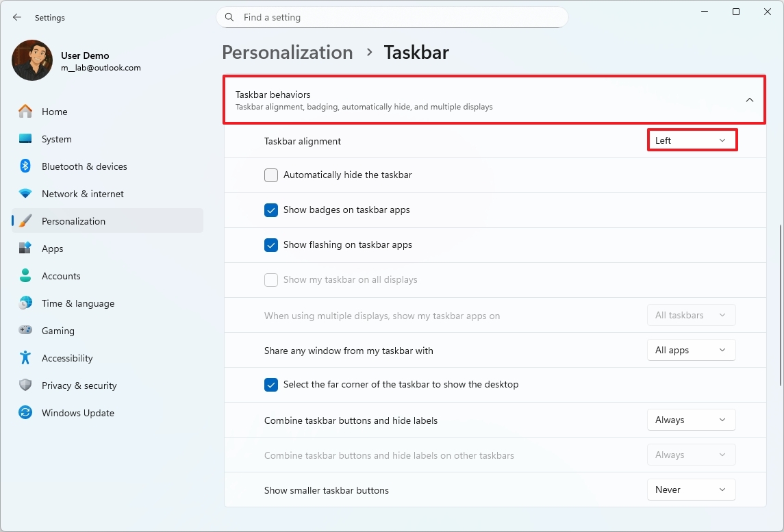Viewport: 784px width, 532px height.
Task: Collapse the Taskbar behaviors section
Action: tap(749, 100)
